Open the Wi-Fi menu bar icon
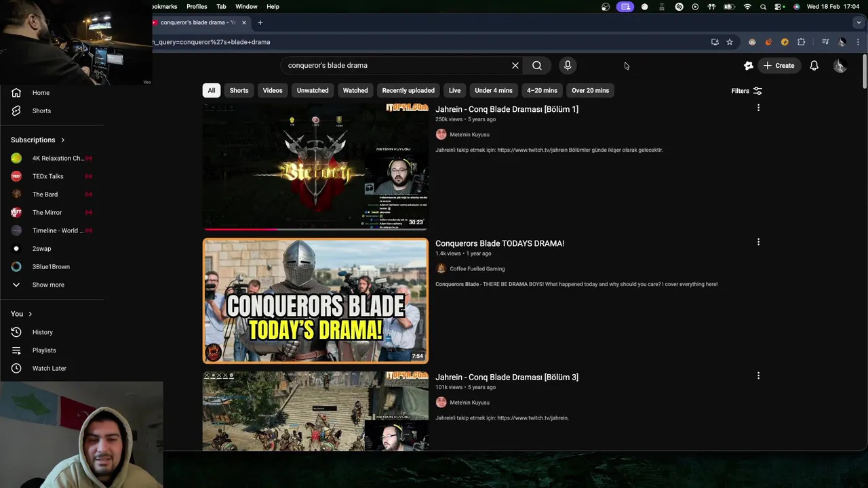 coord(747,7)
